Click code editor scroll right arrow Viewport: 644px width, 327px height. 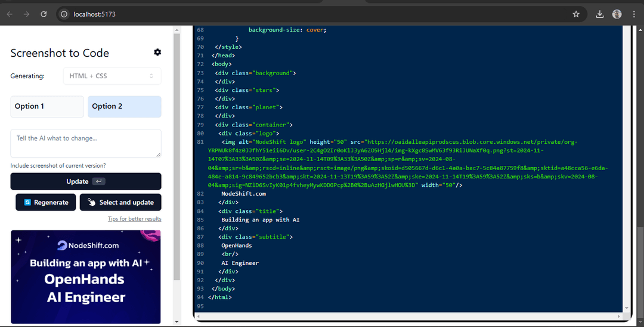[620, 316]
